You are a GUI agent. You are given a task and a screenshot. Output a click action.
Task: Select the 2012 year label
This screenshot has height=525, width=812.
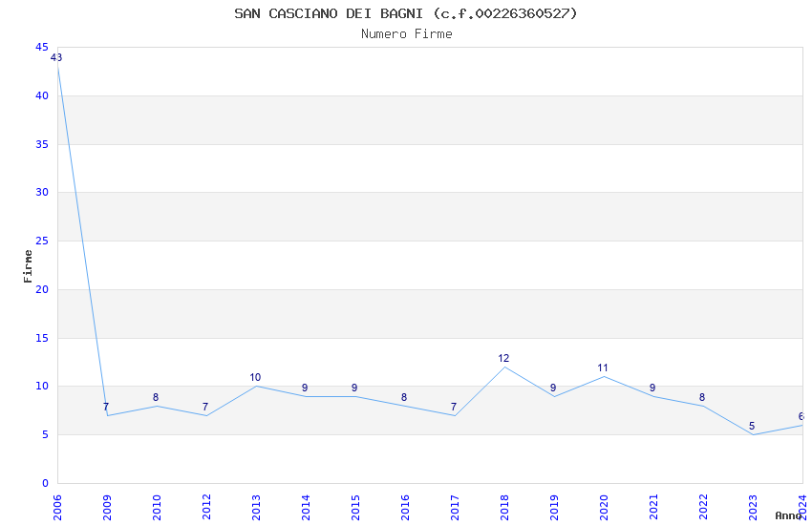tap(206, 508)
